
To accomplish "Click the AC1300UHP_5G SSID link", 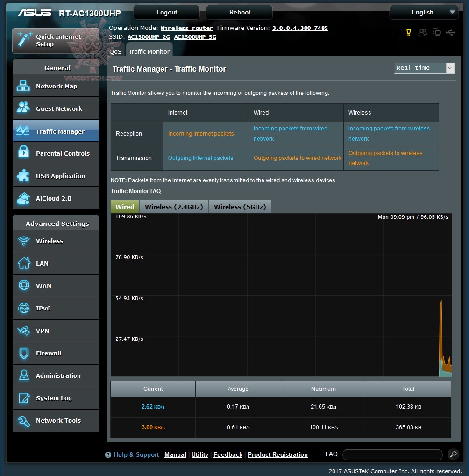I will [x=195, y=37].
